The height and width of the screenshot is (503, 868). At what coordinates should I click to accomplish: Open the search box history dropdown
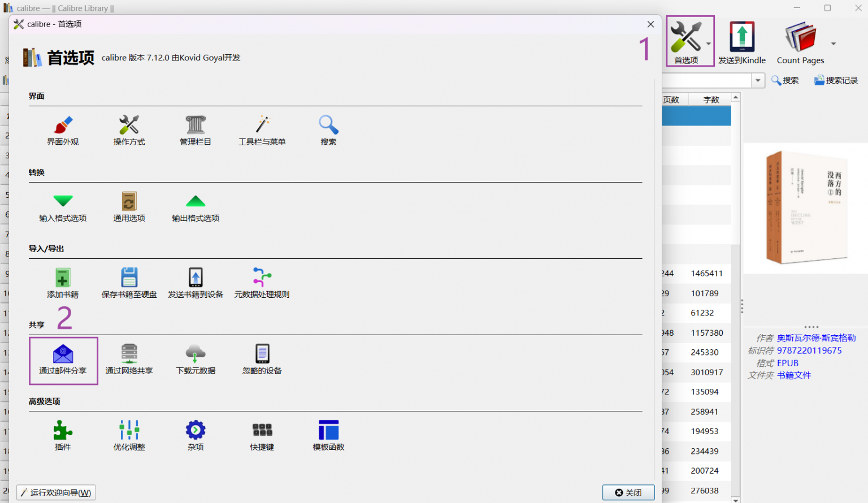[758, 80]
